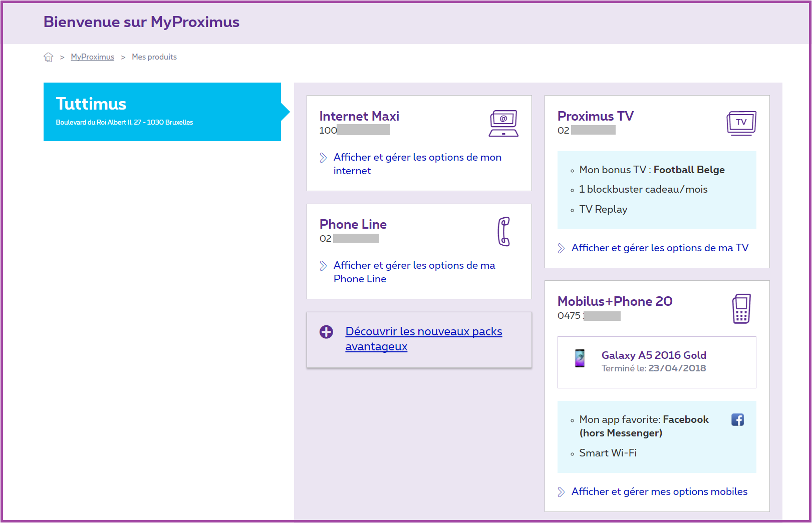This screenshot has width=812, height=523.
Task: Click the Internet Maxi laptop icon
Action: point(503,123)
